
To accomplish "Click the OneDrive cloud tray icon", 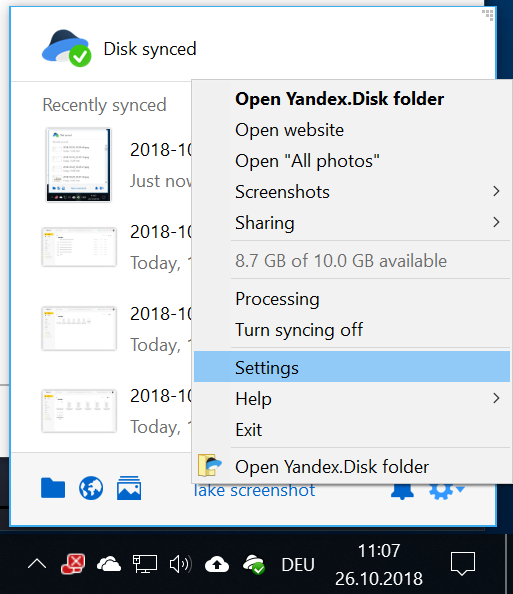I will tap(109, 564).
